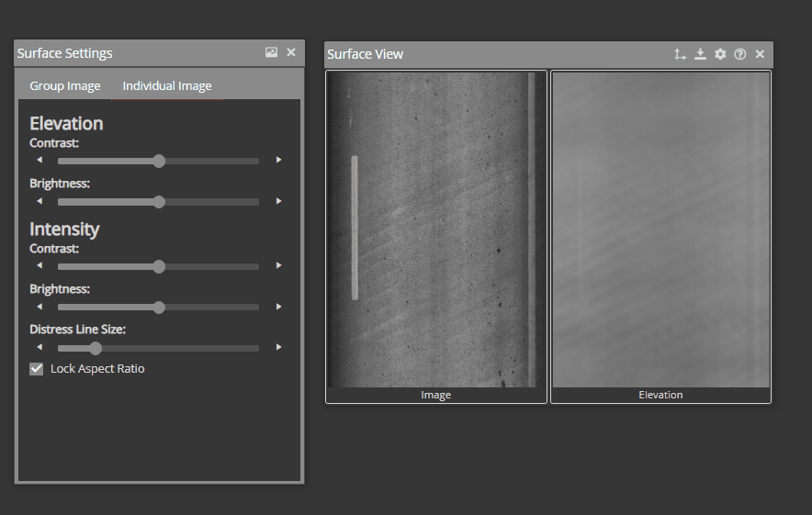Decrease Distress Line Size with left arrow
This screenshot has height=515, width=812.
(39, 348)
